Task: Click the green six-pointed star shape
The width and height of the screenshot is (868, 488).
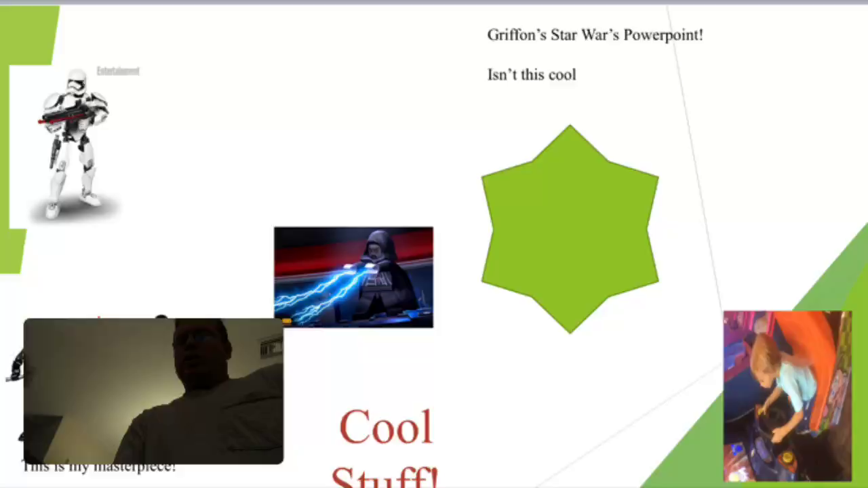Action: coord(570,229)
